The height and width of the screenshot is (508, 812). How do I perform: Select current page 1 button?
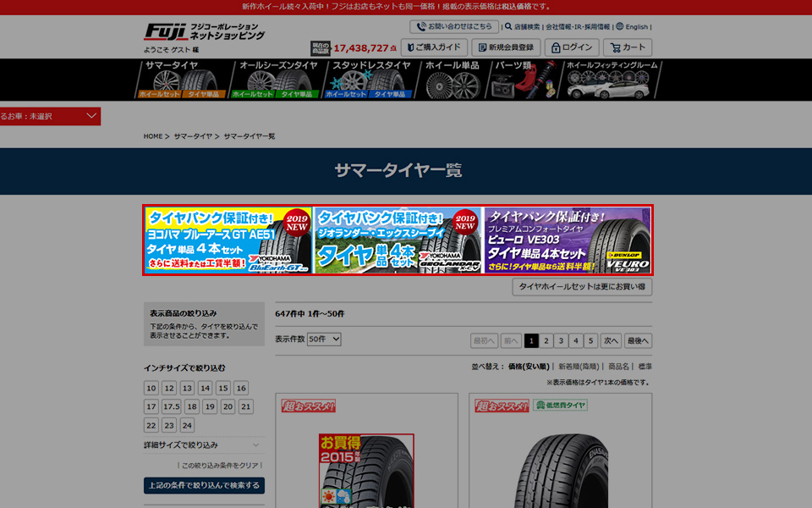(x=531, y=340)
